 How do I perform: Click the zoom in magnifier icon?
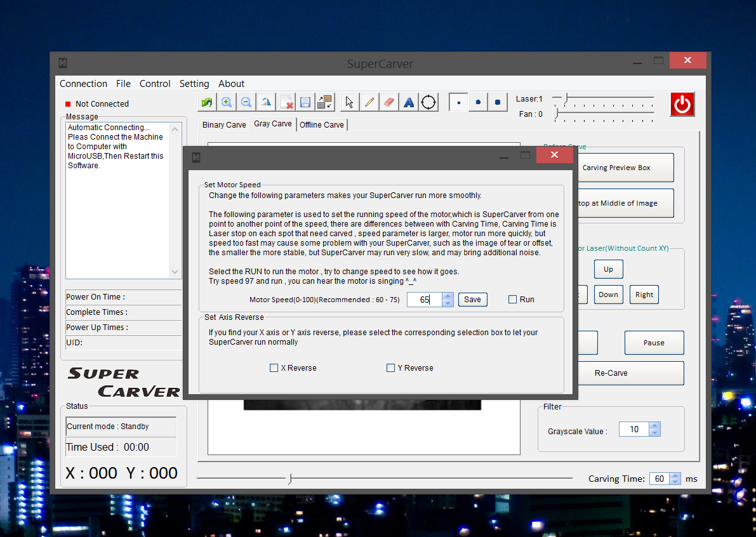227,102
